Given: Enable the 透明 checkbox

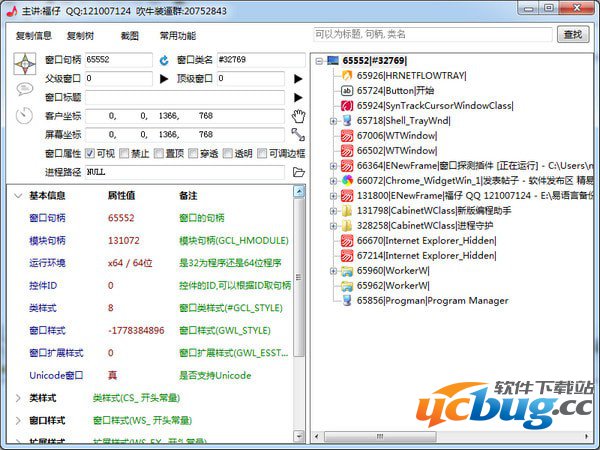Looking at the screenshot, I should (x=227, y=153).
